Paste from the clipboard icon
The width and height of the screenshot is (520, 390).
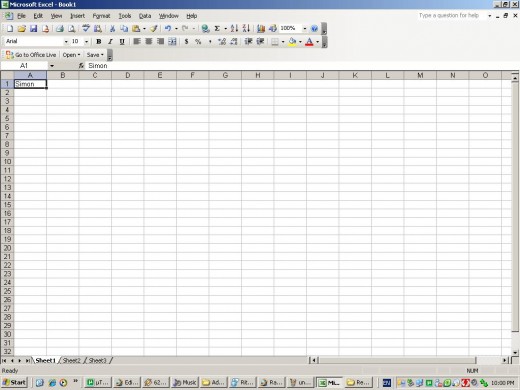tap(136, 29)
